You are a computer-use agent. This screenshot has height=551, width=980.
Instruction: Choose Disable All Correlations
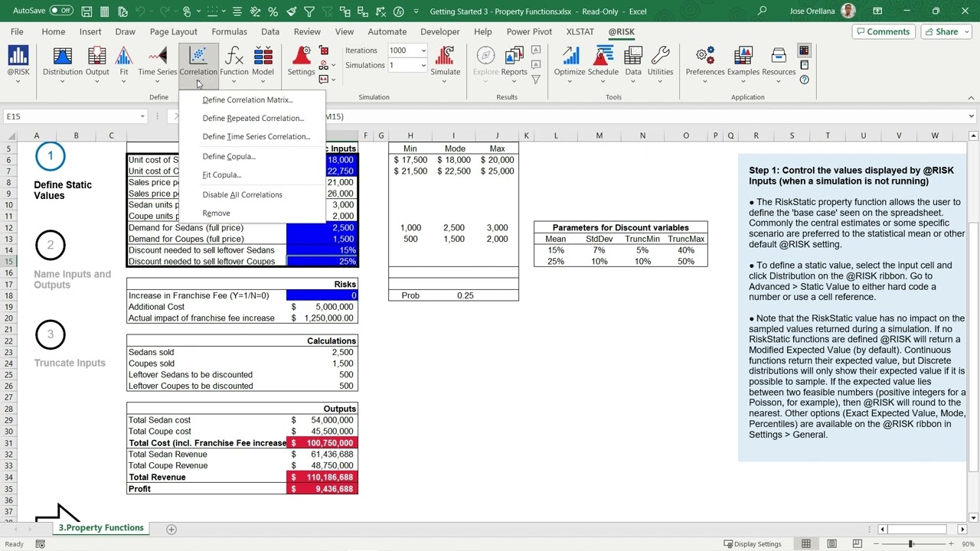point(243,194)
